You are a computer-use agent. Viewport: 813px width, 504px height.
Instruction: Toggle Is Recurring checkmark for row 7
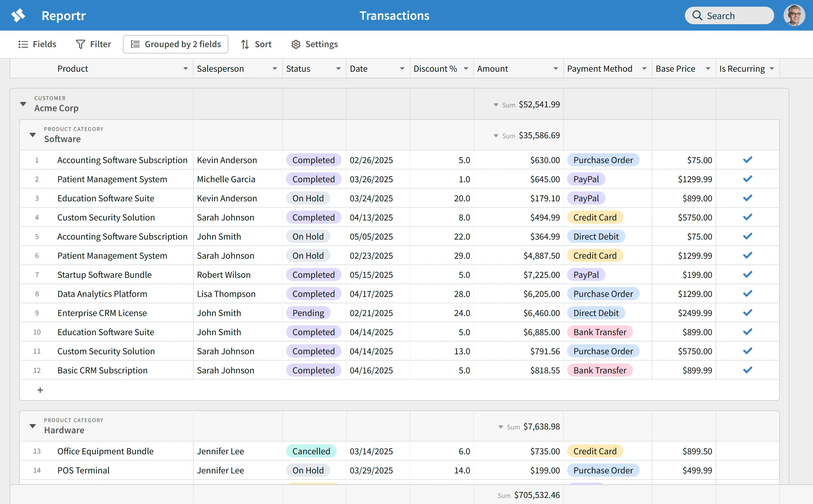click(747, 275)
